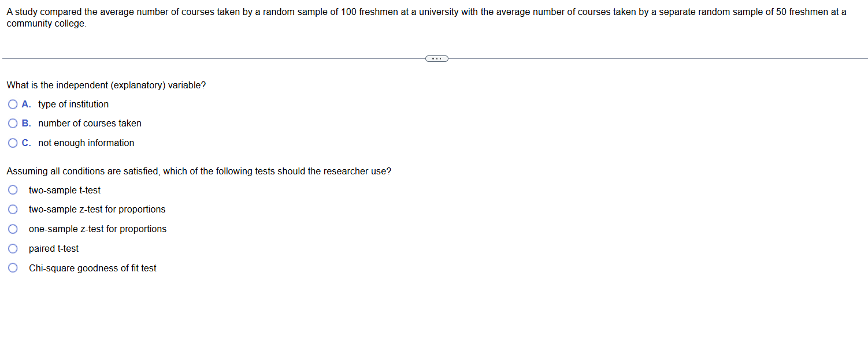Click the 'number of courses taken' answer text

[x=90, y=124]
